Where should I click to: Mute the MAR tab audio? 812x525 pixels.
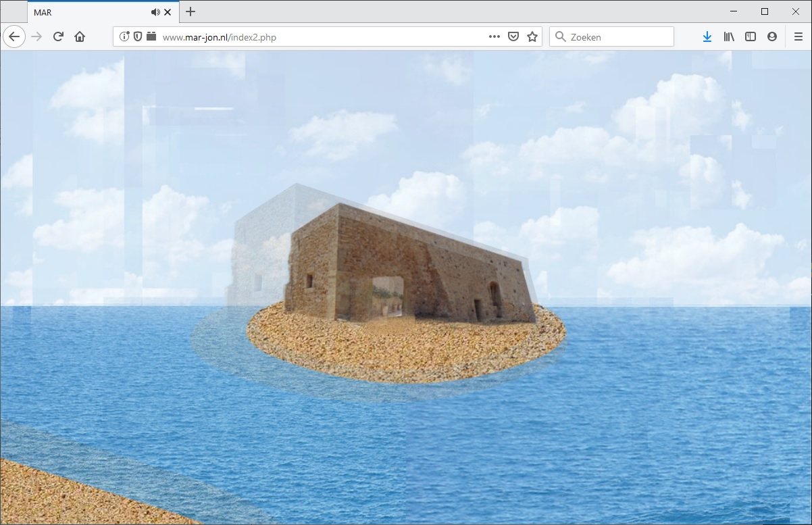(x=155, y=12)
